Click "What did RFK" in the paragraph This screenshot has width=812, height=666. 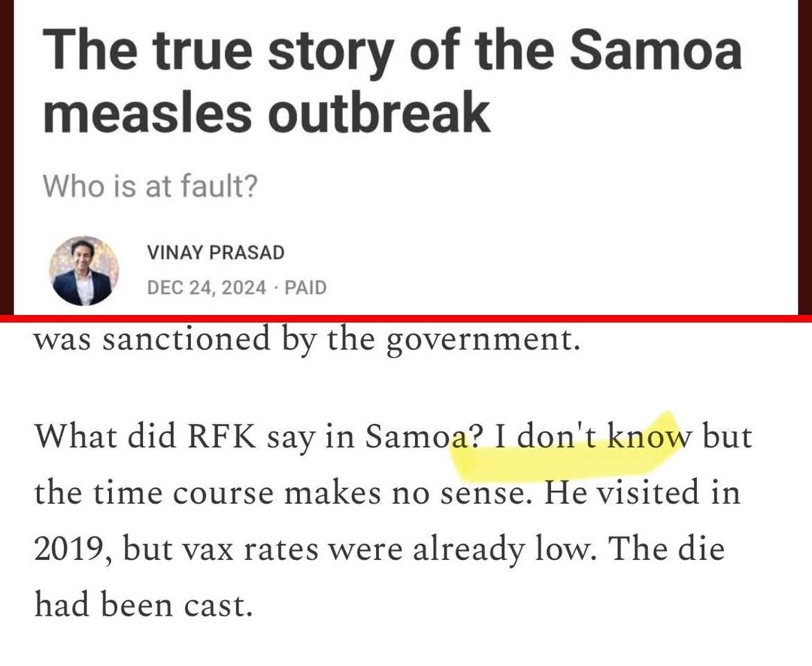point(145,437)
